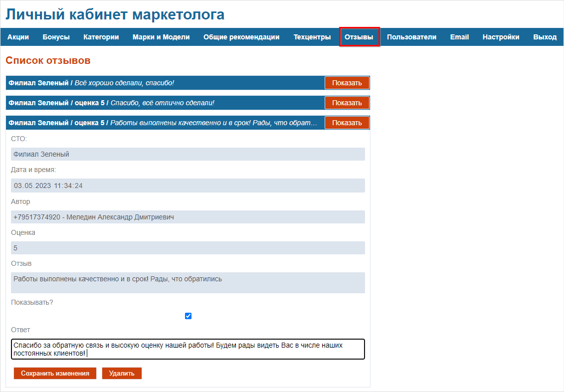This screenshot has width=564, height=392.
Task: Show review 'Всё хорошо сделали, спасибо!'
Action: coord(347,83)
